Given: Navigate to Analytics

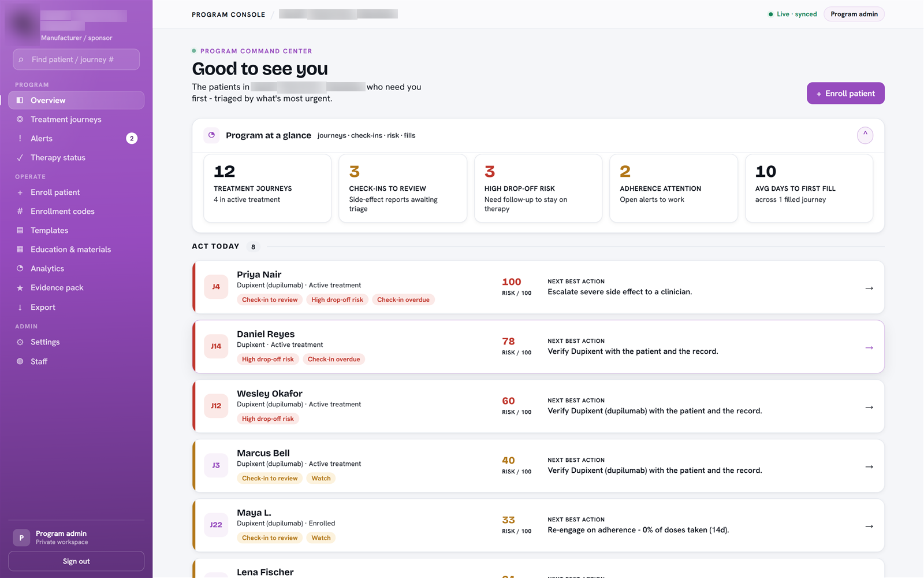Looking at the screenshot, I should click(76, 268).
